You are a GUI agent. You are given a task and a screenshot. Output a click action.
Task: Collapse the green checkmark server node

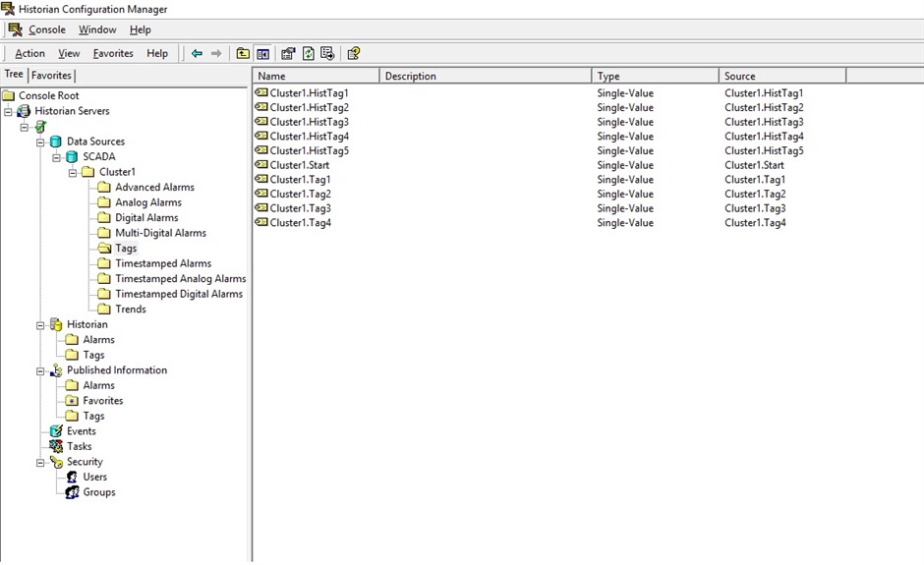pos(25,127)
